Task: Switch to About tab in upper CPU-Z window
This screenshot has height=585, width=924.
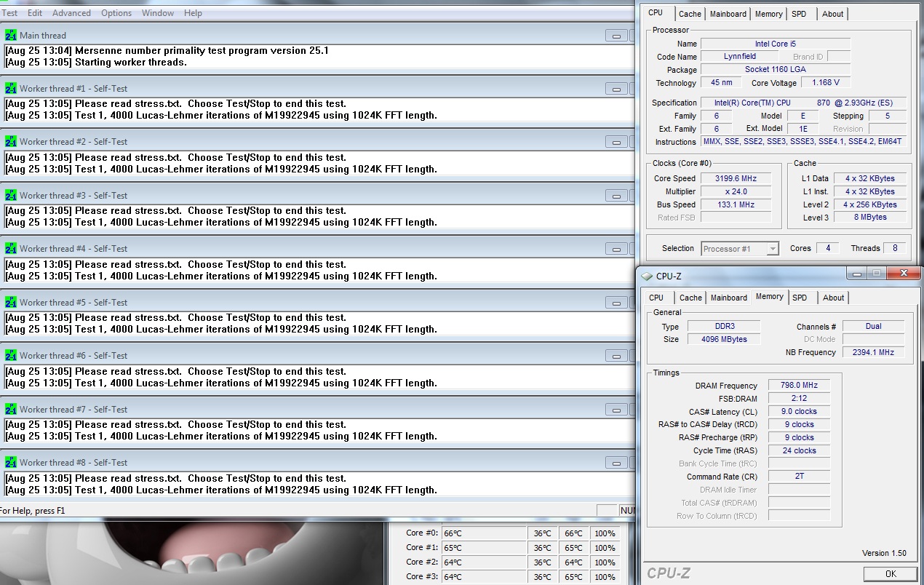Action: [x=833, y=14]
